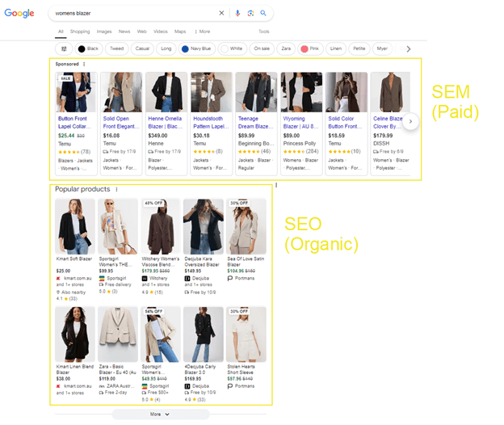Open Celine Blazer Clover DISSH link
The image size is (504, 425).
[388, 123]
